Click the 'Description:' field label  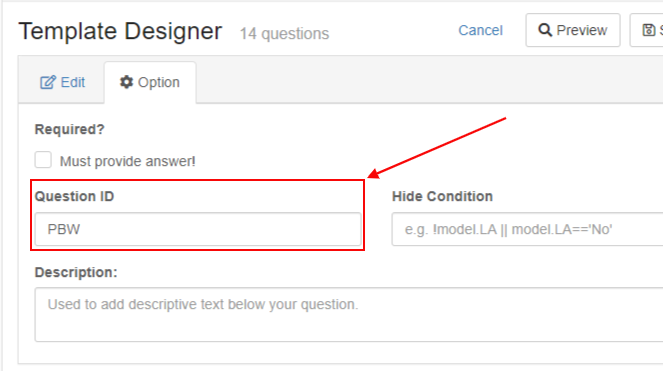point(76,272)
